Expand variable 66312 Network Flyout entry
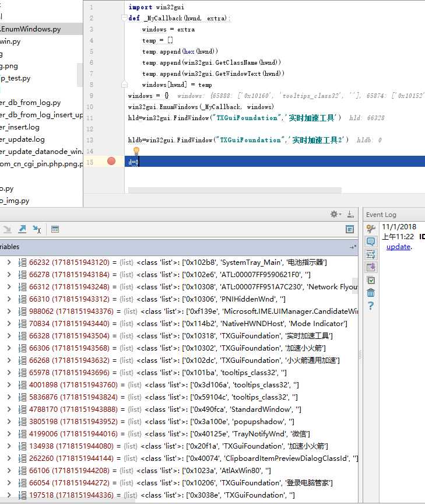Screen dimensions: 425x504 (x=9, y=287)
